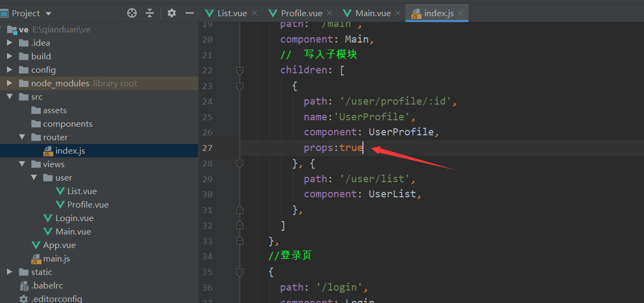644x303 pixels.
Task: Click the Vue icon beside Login.vue
Action: click(x=48, y=218)
